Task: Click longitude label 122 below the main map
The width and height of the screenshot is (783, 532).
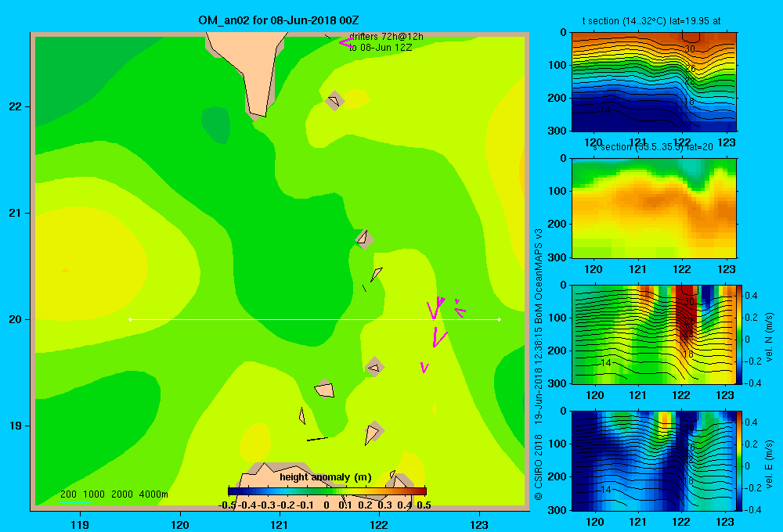Action: pyautogui.click(x=379, y=525)
